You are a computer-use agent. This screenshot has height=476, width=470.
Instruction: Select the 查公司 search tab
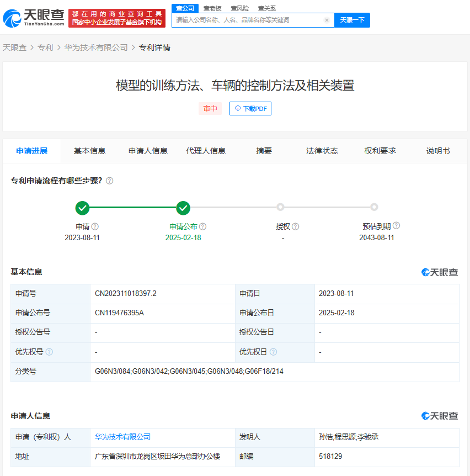(x=185, y=8)
